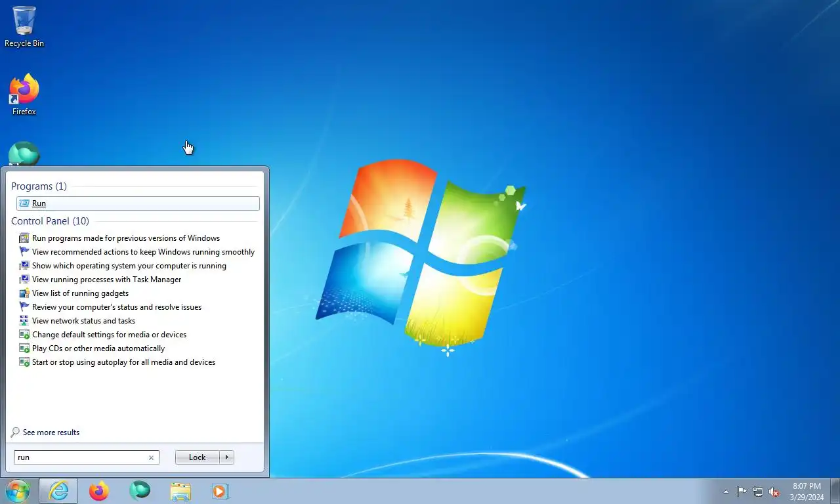
Task: Open the clock showing 8:07 PM
Action: click(x=807, y=492)
